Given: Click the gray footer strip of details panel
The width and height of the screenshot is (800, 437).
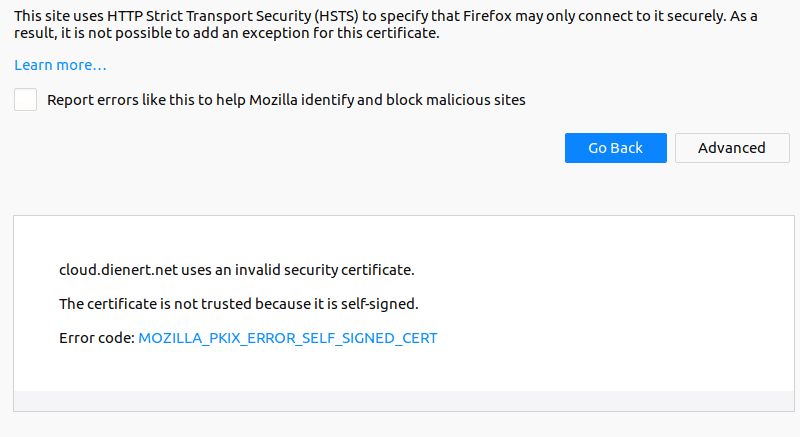Looking at the screenshot, I should [400, 400].
